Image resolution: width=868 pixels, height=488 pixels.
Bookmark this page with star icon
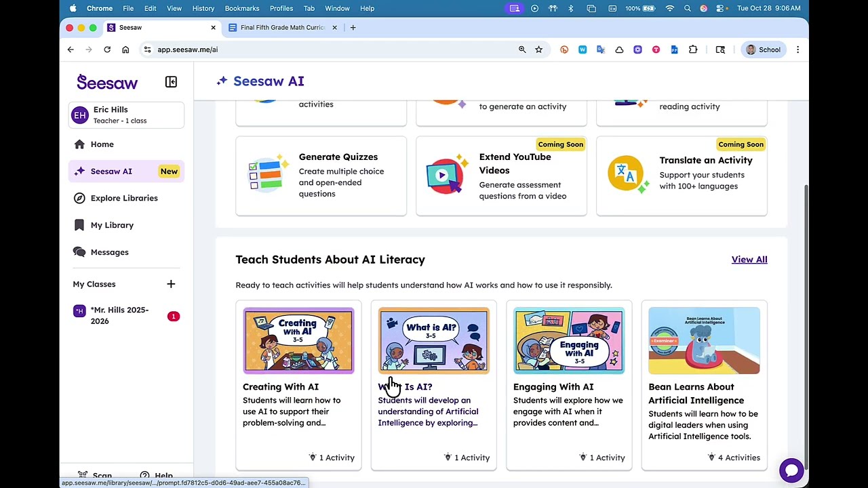point(538,49)
